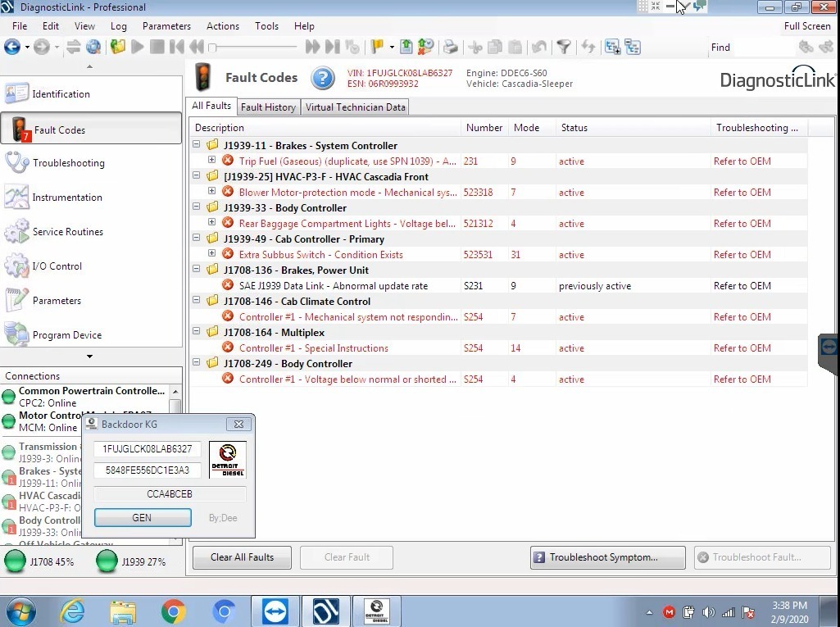Click the Open Log folder toolbar icon
Image resolution: width=840 pixels, height=627 pixels.
tap(118, 48)
